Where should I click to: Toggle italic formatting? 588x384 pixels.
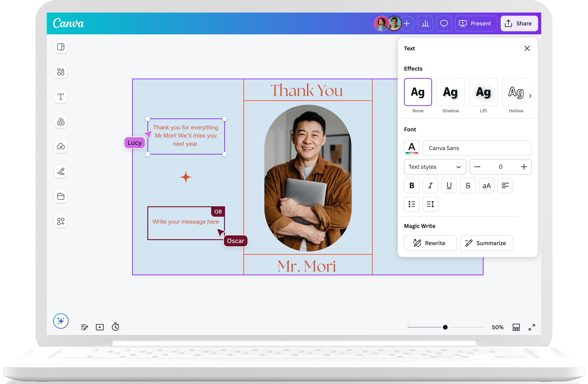430,186
